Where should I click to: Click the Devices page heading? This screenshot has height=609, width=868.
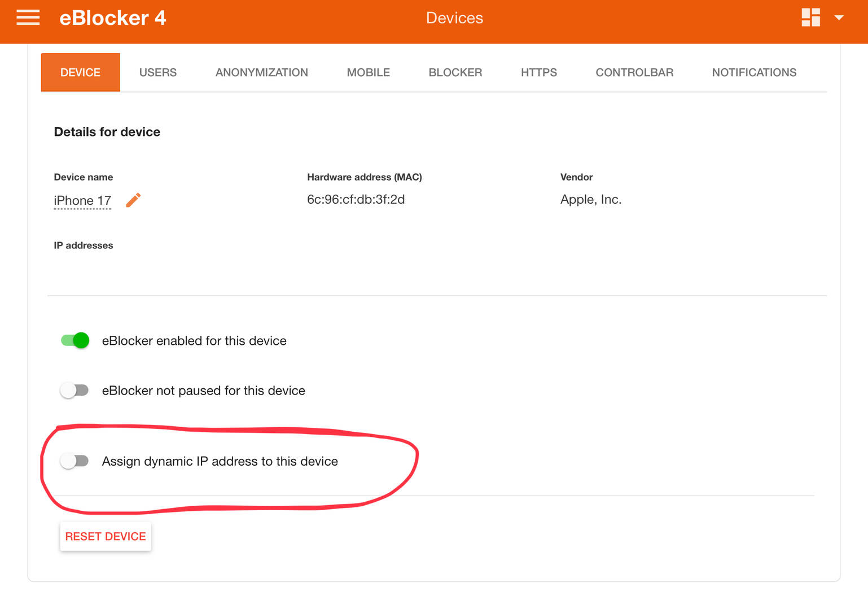[454, 18]
